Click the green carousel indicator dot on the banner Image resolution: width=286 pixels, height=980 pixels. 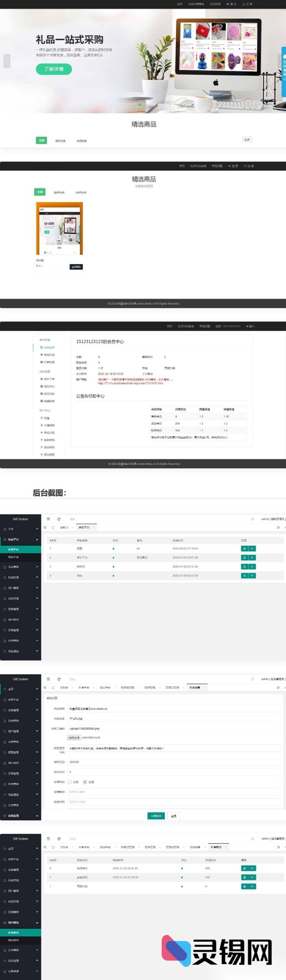(x=140, y=105)
